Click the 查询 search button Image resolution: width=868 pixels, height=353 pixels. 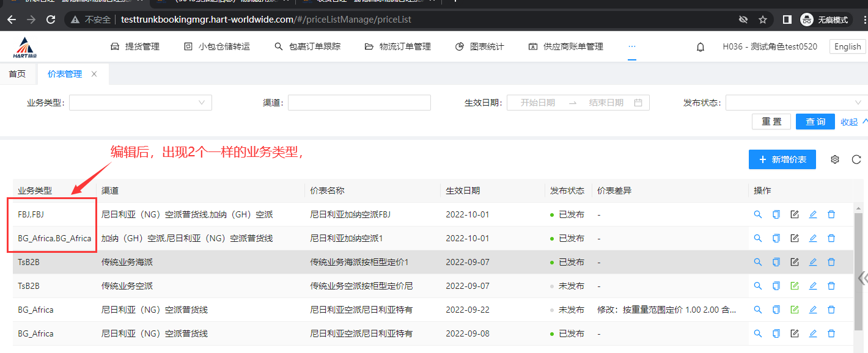pyautogui.click(x=815, y=122)
